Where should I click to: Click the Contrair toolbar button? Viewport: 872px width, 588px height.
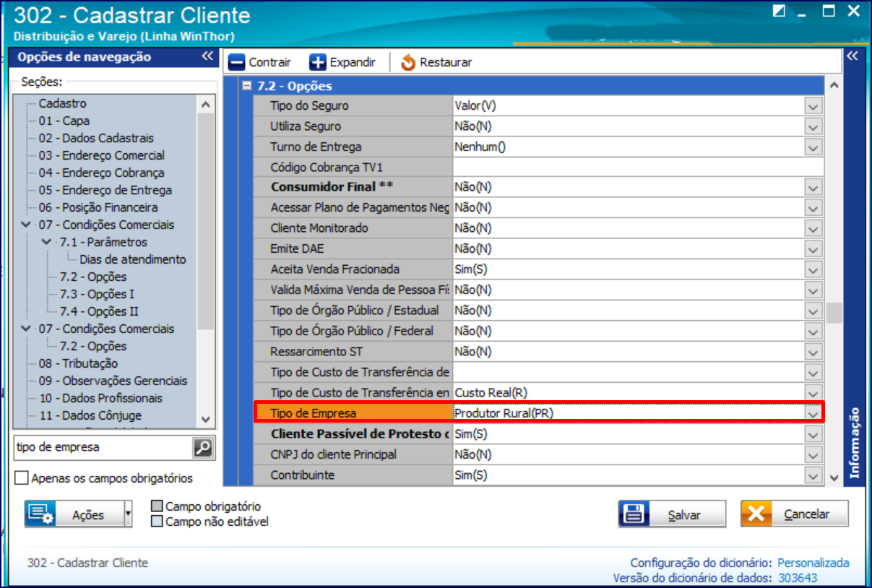(x=259, y=63)
